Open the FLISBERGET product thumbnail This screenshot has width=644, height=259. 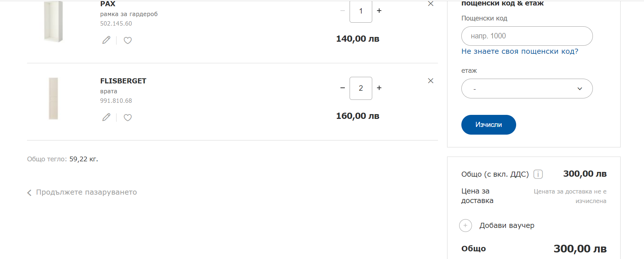[53, 98]
